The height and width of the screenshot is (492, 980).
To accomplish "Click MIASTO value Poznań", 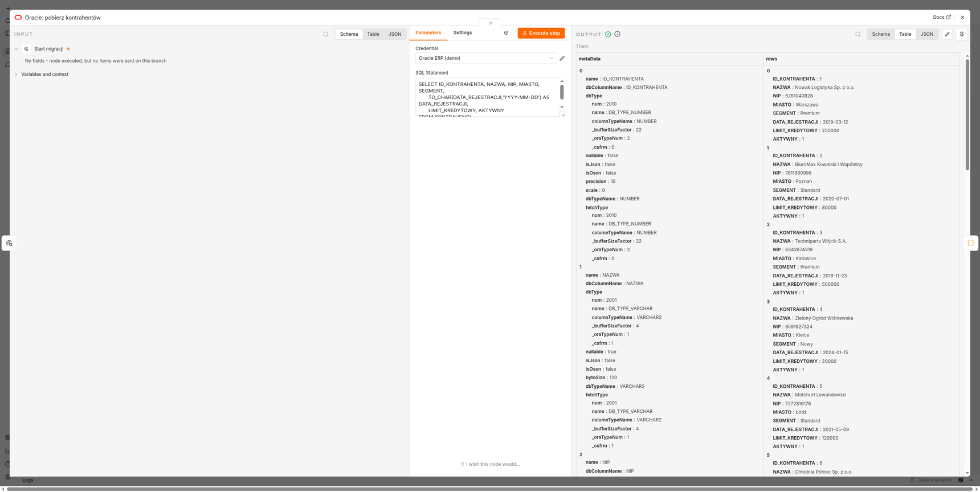I will click(x=804, y=182).
